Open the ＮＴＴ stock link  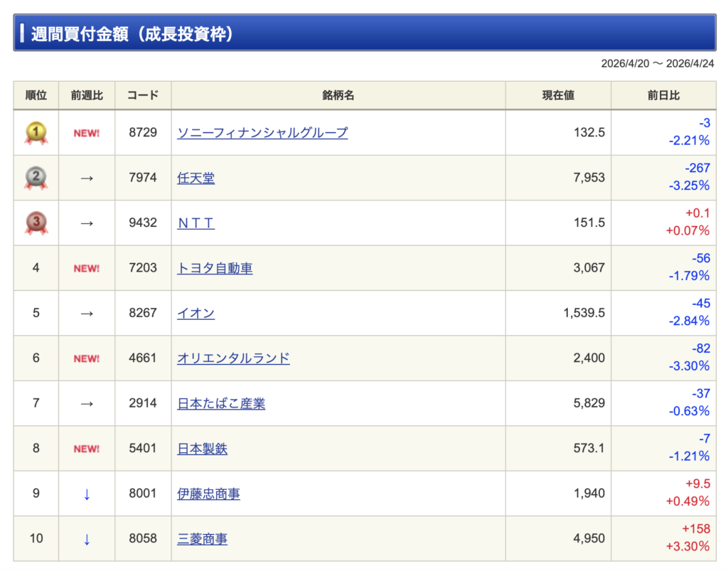pyautogui.click(x=196, y=223)
